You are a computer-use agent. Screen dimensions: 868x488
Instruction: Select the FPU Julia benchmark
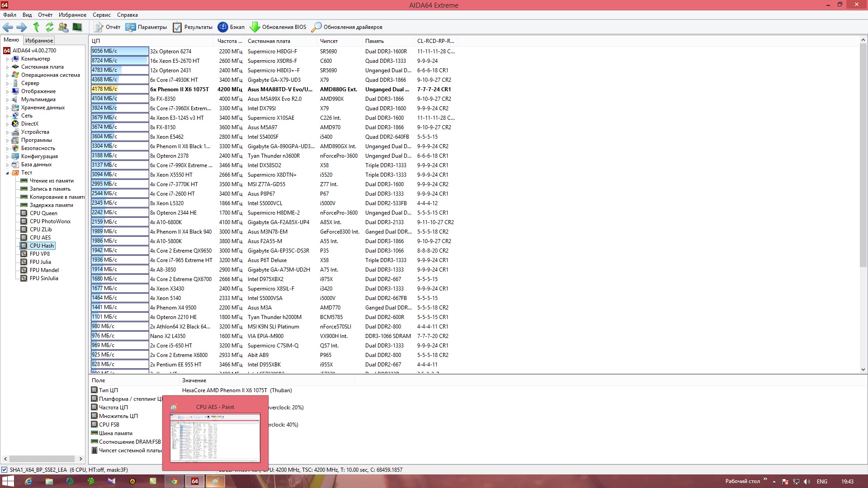(40, 262)
